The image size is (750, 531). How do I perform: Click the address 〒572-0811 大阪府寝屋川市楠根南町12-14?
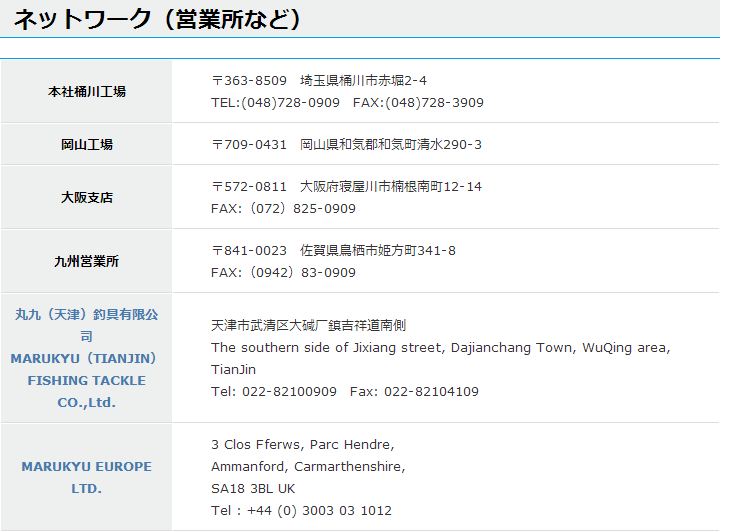(x=346, y=187)
